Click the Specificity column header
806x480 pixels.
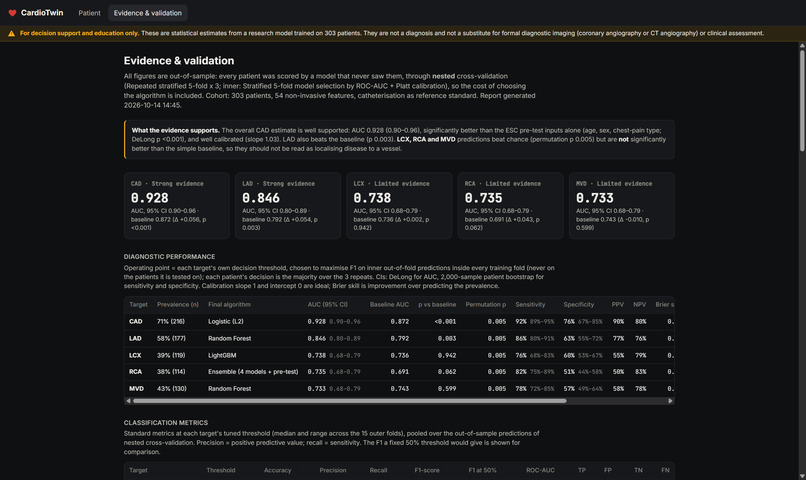coord(578,305)
